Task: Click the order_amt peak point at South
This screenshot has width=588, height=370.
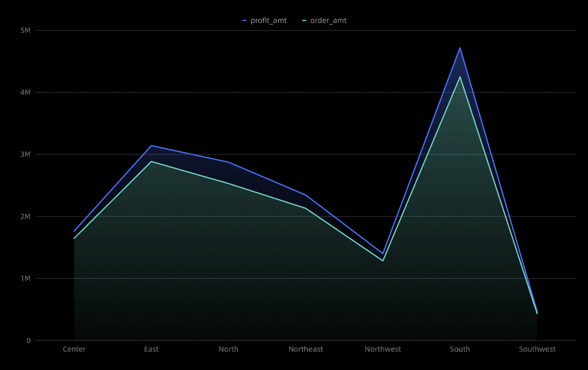Action: 460,76
